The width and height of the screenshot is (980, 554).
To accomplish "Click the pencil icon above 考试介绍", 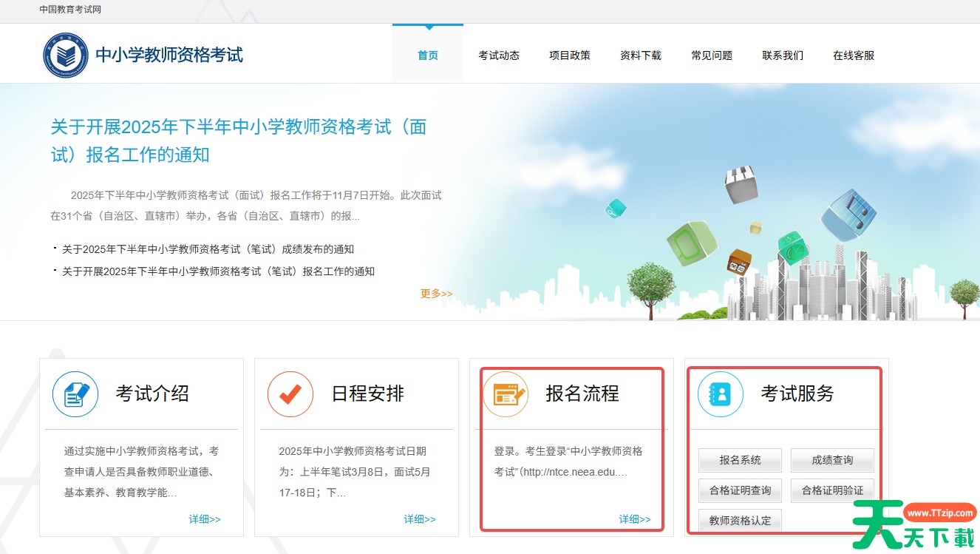I will click(75, 394).
